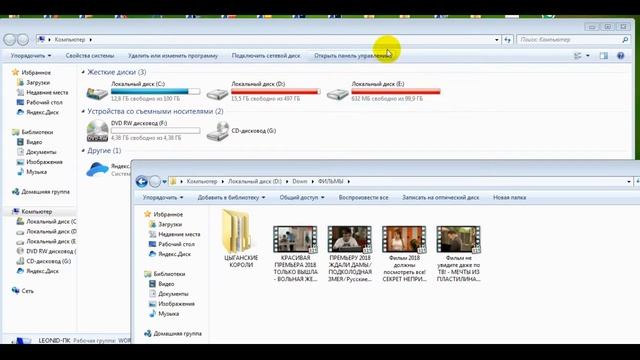This screenshot has height=360, width=640.
Task: Open Local Disk (D:) drive icon
Action: coord(217,94)
